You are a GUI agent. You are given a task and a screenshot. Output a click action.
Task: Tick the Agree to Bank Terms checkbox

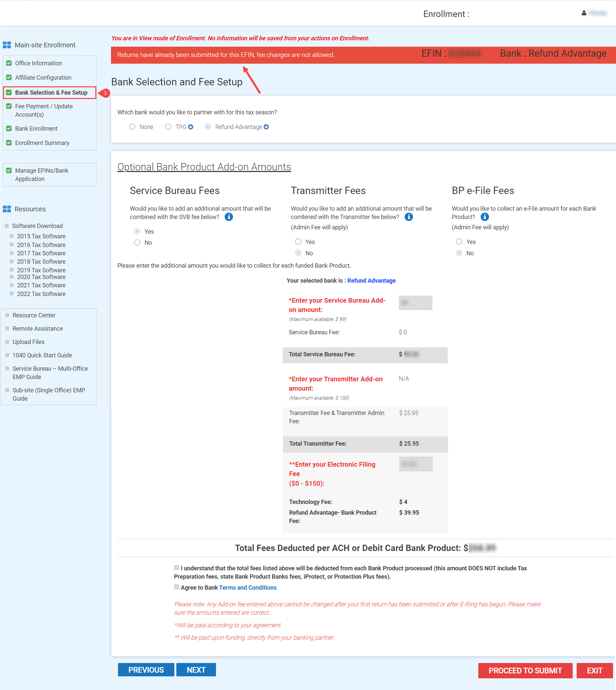176,587
